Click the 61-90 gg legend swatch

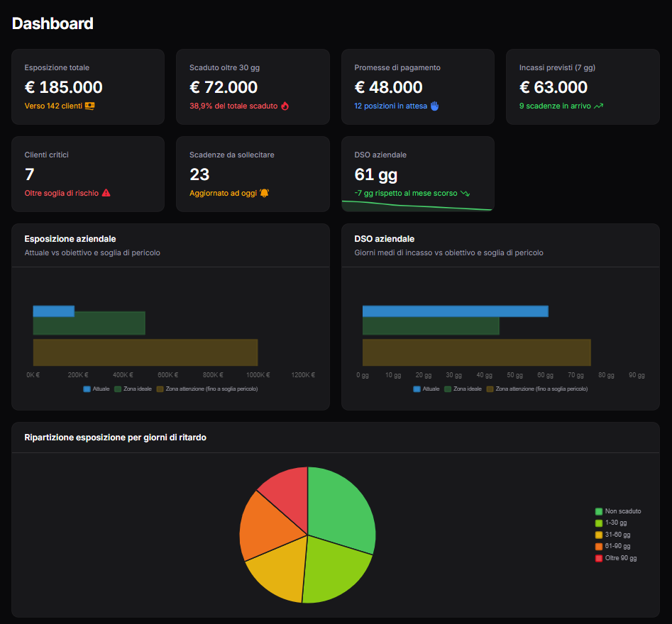pos(599,546)
